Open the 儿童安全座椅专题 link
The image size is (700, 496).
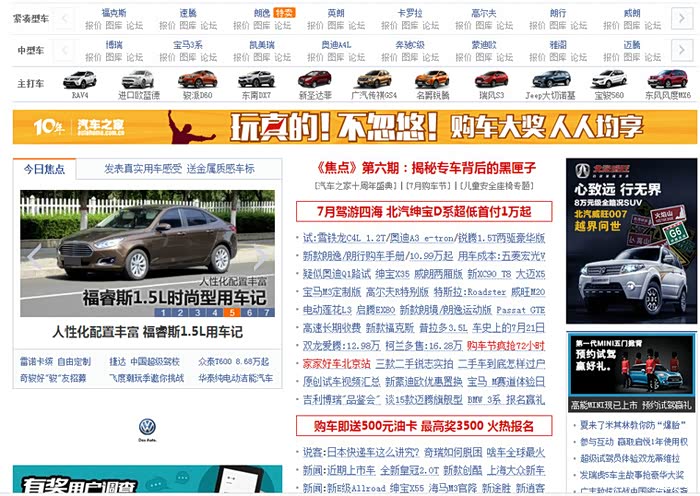pos(496,186)
